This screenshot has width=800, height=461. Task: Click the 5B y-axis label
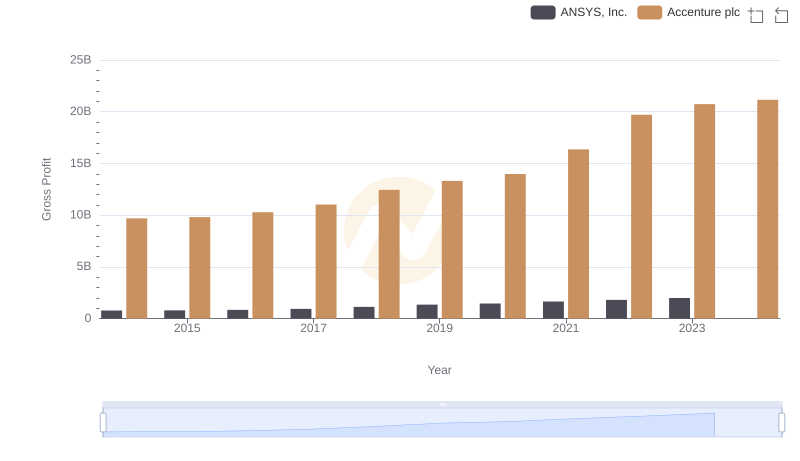84,266
